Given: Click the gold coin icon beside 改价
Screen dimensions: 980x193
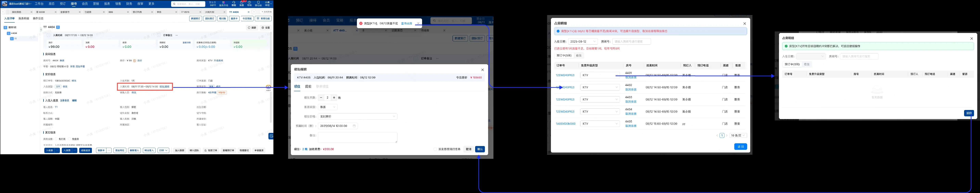Looking at the screenshot, I should click(x=135, y=61).
